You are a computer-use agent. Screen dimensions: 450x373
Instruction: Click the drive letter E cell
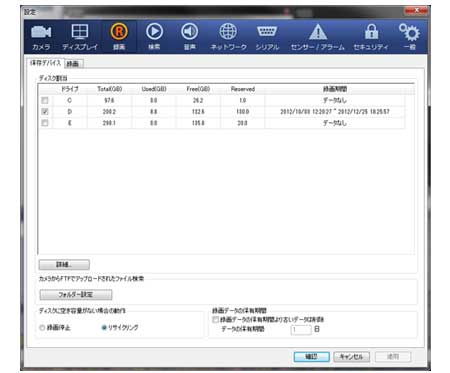(x=70, y=123)
